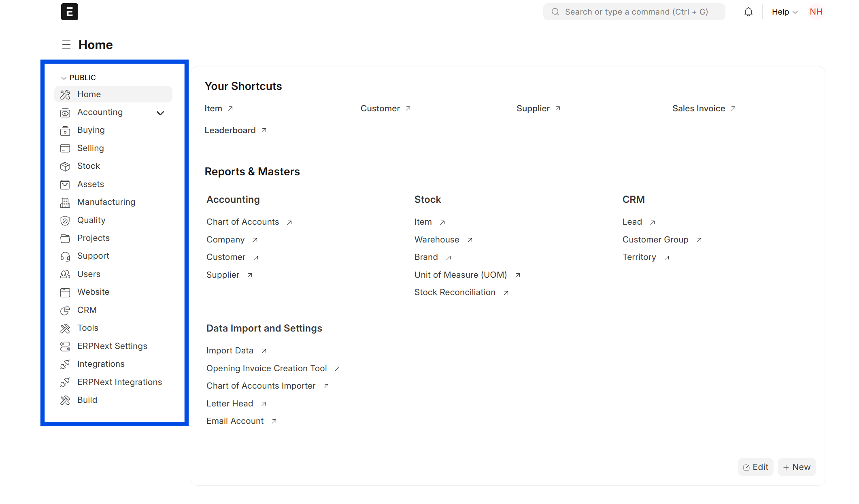Screen dimensions: 859x504
Task: Click the NH user avatar
Action: pyautogui.click(x=816, y=12)
